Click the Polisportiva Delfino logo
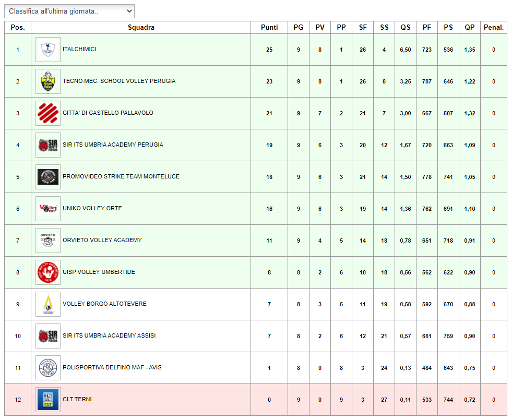The width and height of the screenshot is (512, 420). 48,368
